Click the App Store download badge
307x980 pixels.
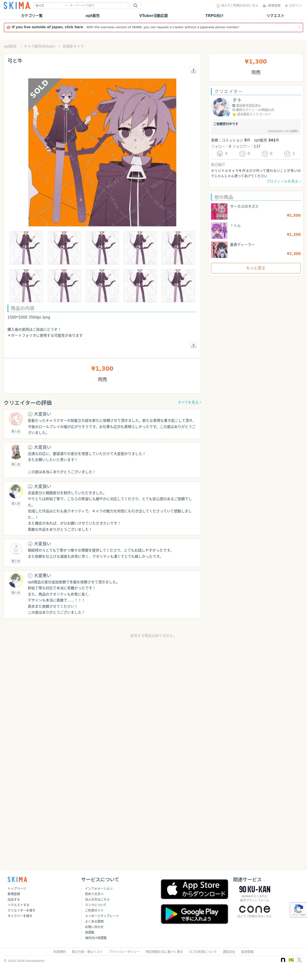click(194, 889)
